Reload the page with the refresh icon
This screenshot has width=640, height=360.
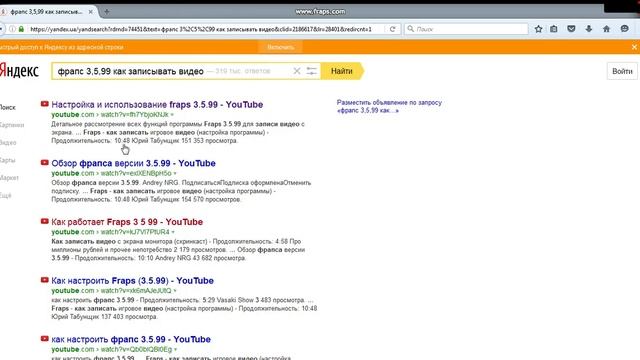point(392,29)
